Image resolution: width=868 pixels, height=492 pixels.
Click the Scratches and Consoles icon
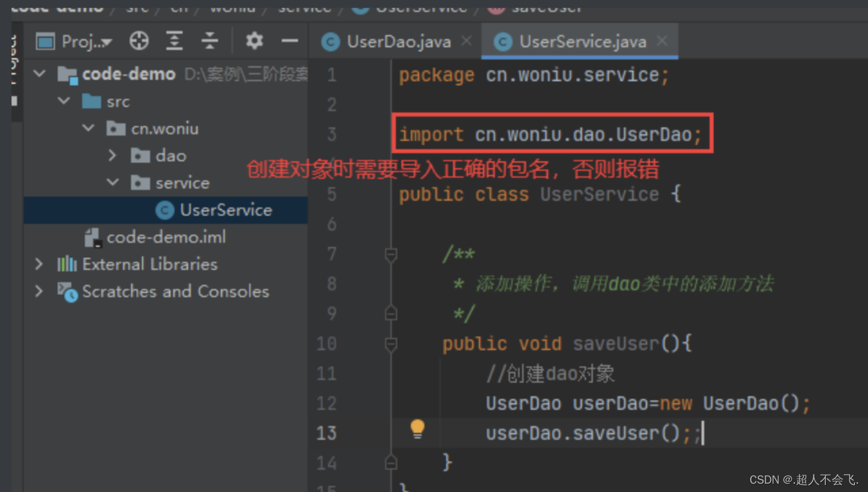click(67, 292)
